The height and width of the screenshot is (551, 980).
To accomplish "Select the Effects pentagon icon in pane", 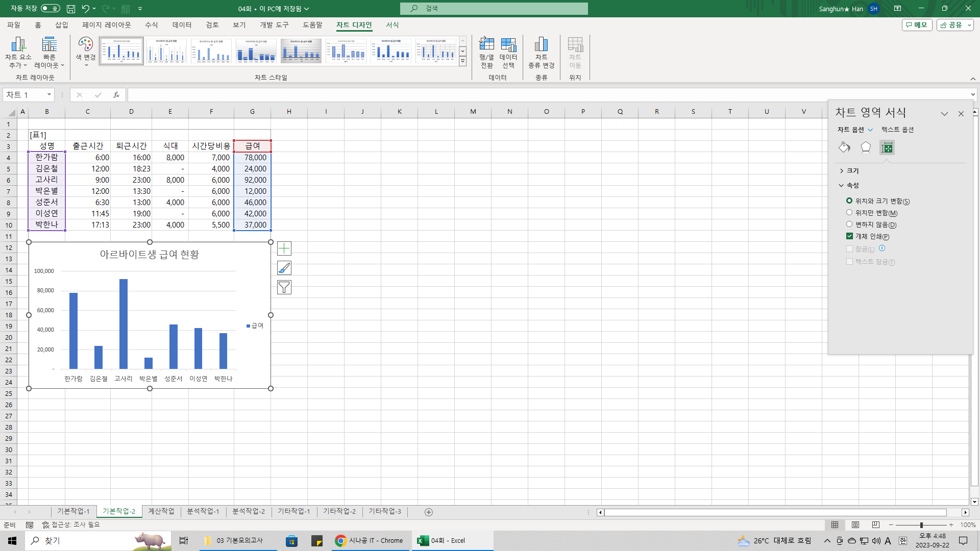I will pos(866,147).
